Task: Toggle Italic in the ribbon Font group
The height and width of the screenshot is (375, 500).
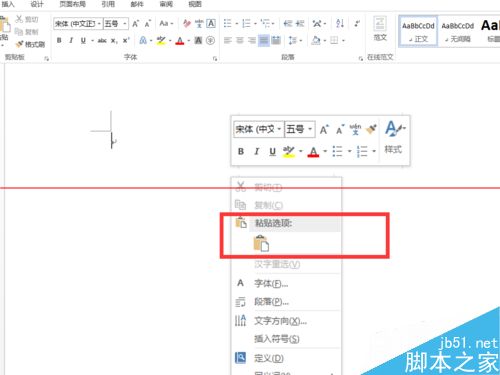Action: point(71,40)
